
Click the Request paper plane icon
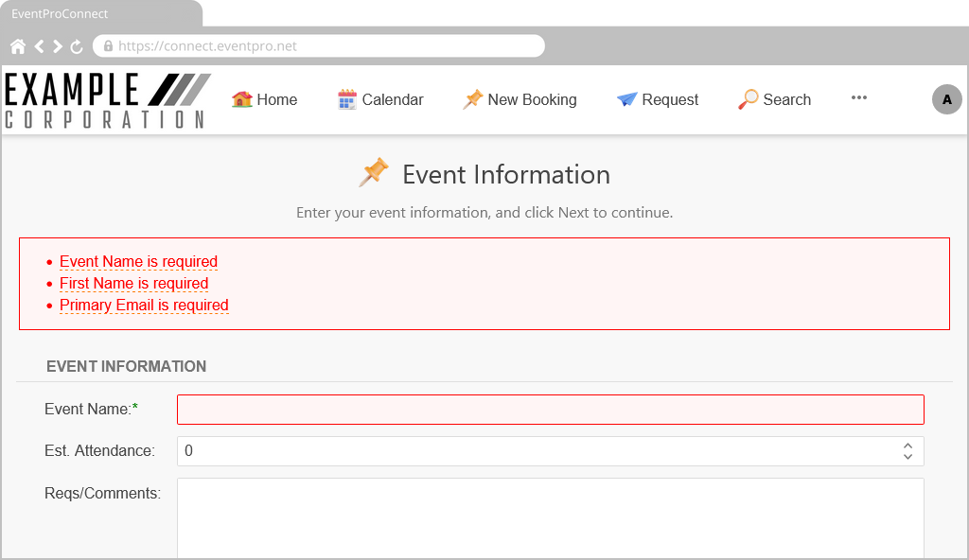coord(626,99)
